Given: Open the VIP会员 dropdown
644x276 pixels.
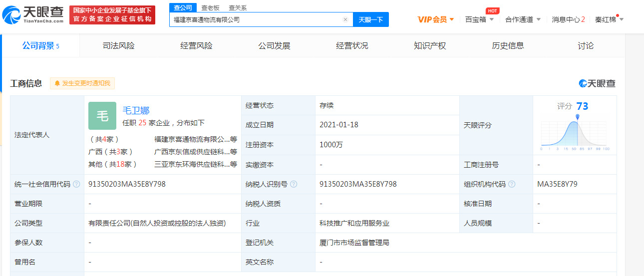Looking at the screenshot, I should tap(436, 19).
